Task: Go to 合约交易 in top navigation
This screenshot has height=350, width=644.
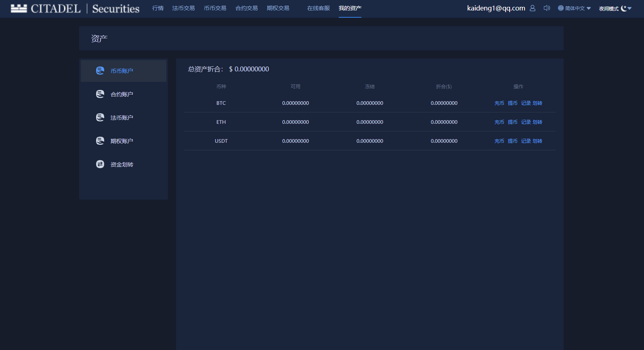Action: pyautogui.click(x=247, y=8)
